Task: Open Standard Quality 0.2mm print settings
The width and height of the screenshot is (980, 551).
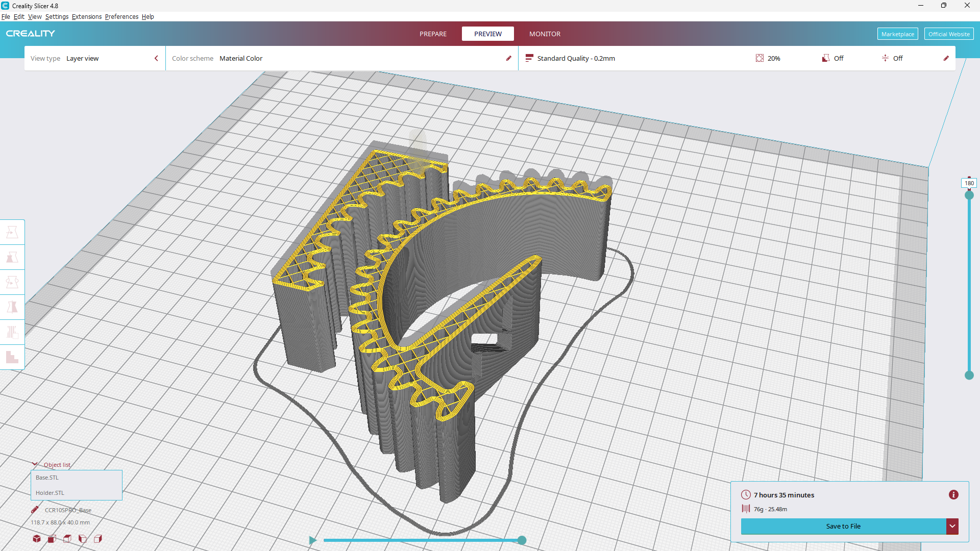Action: coord(576,58)
